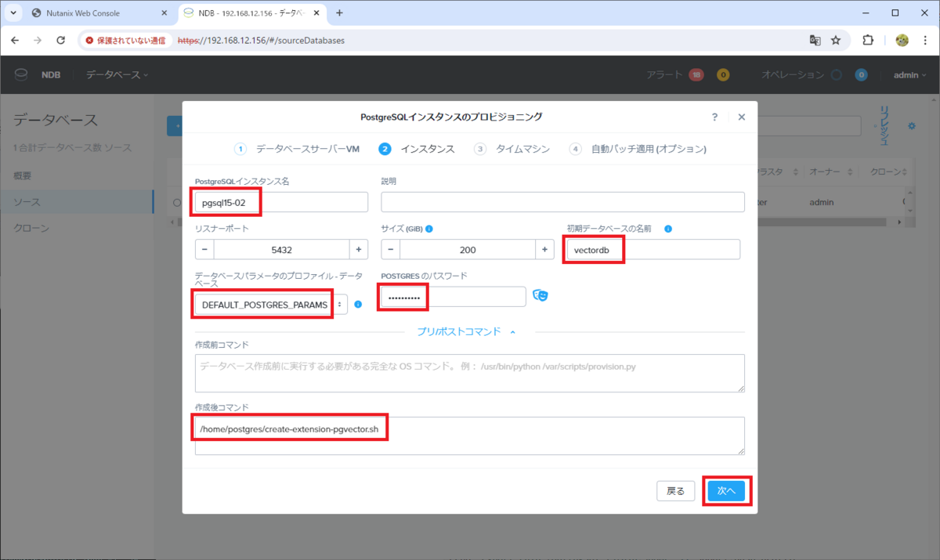This screenshot has width=940, height=560.
Task: Open the データベース menu in NDB header
Action: pyautogui.click(x=117, y=74)
